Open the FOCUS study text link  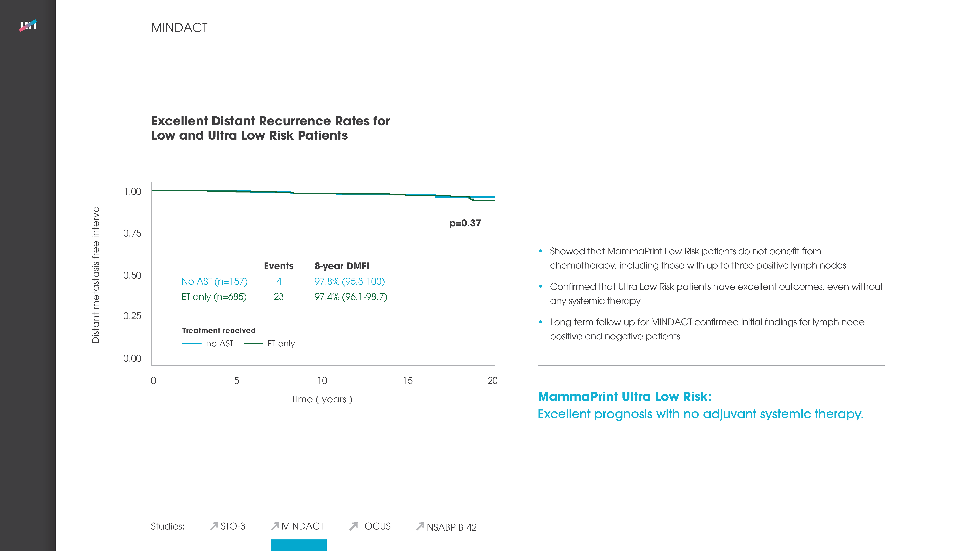pos(375,526)
